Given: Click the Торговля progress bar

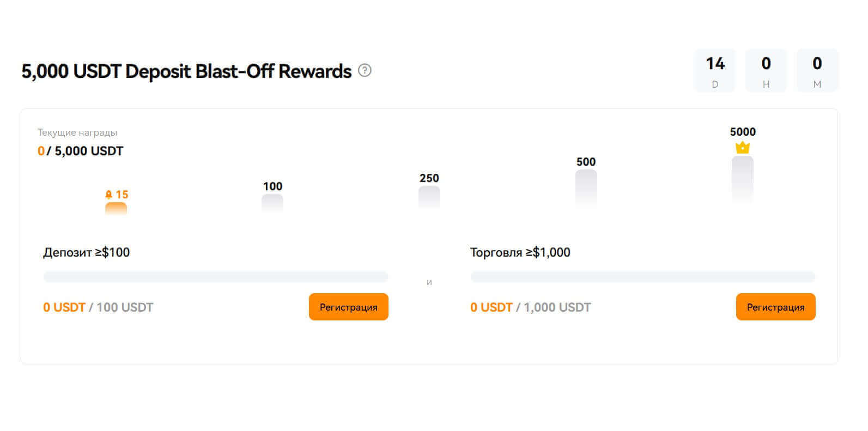Looking at the screenshot, I should click(642, 277).
